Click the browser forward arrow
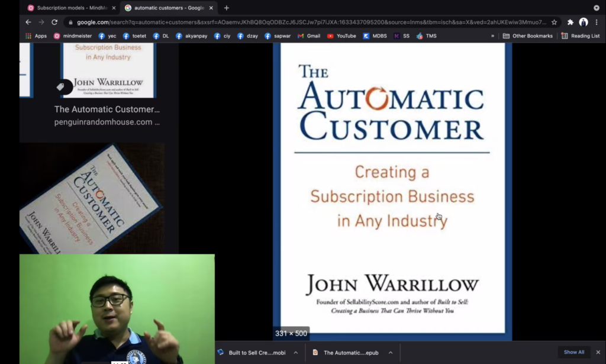Viewport: 606px width, 364px height. click(41, 22)
